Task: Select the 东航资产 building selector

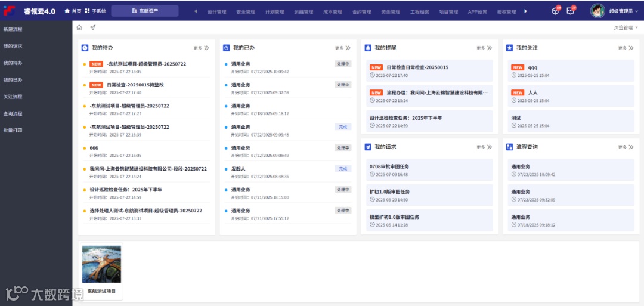Action: (144, 11)
